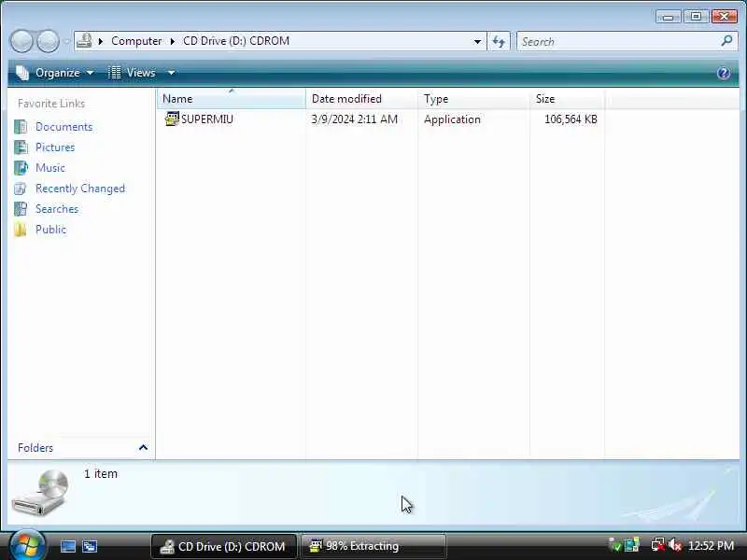Select CD Drive (D:) CDROM taskbar button
Viewport: 747px width, 560px height.
point(223,546)
